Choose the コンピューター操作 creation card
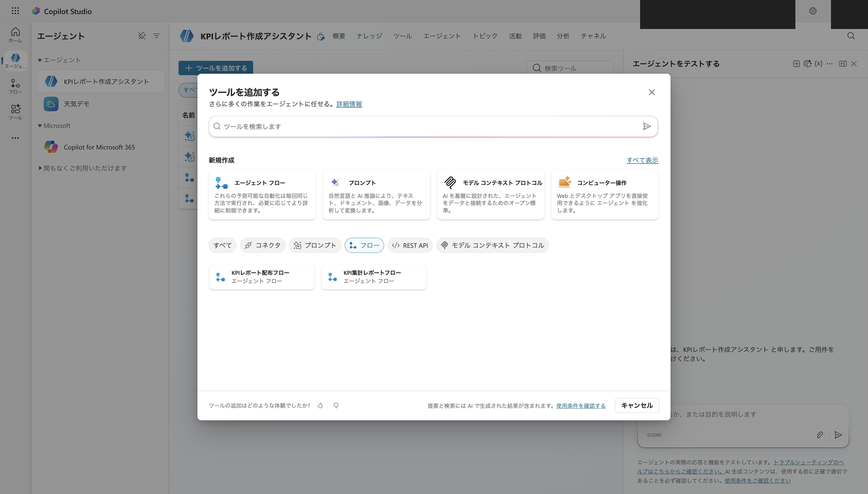The image size is (868, 494). (604, 195)
